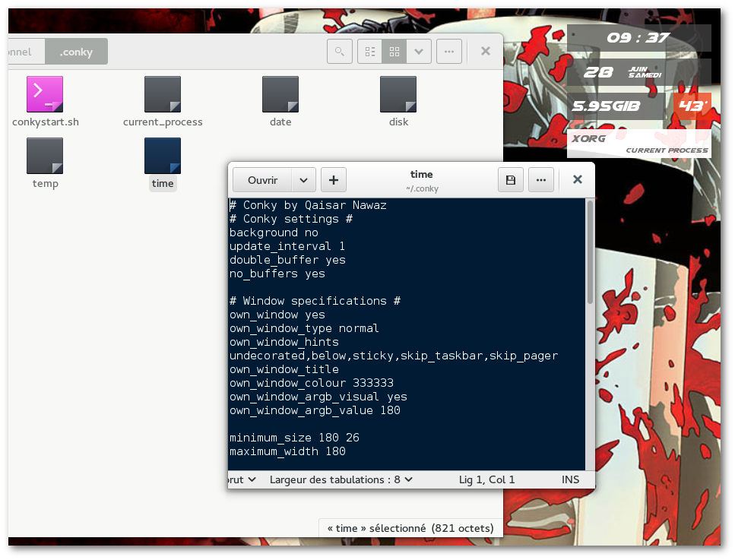This screenshot has height=560, width=735.
Task: Select the conkystart.sh script icon
Action: click(x=45, y=94)
